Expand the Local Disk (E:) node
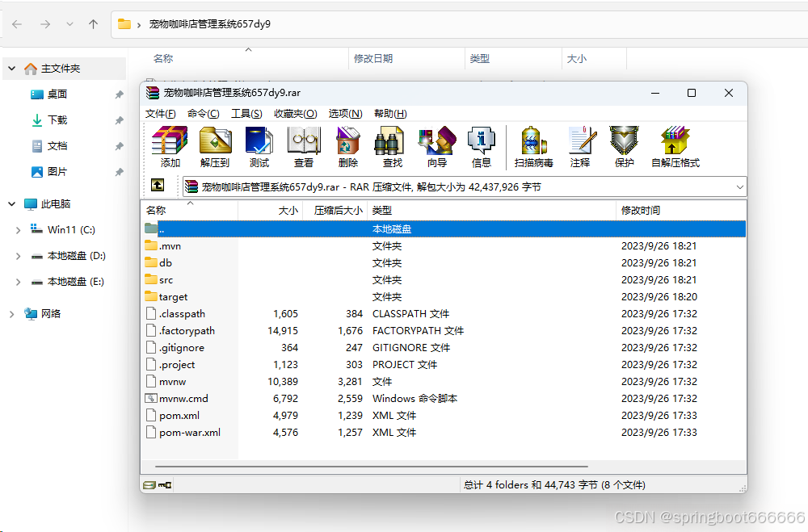The width and height of the screenshot is (808, 532). (x=18, y=282)
